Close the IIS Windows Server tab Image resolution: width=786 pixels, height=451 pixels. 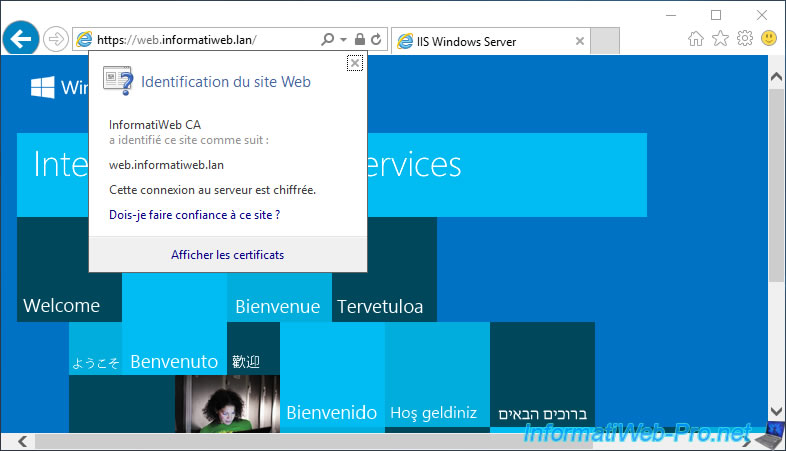click(579, 41)
